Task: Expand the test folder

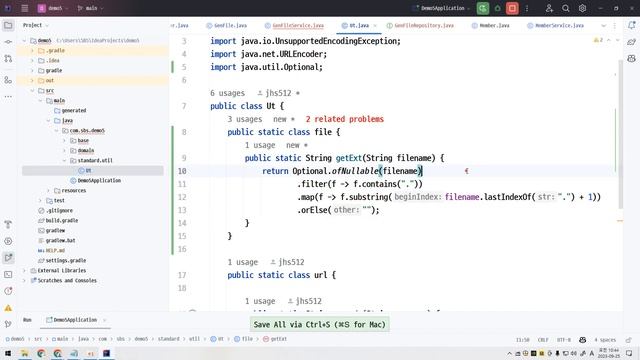Action: coord(40,200)
